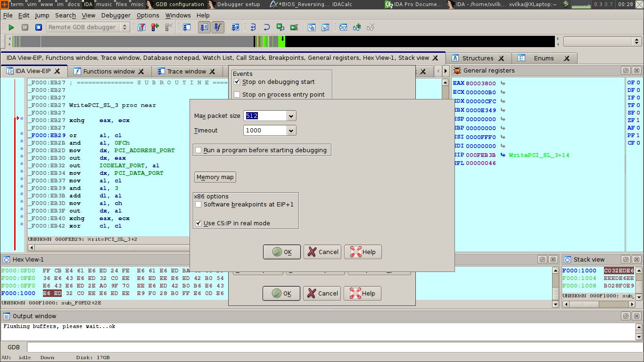The width and height of the screenshot is (644, 362).
Task: Open the Windows menu
Action: [x=178, y=15]
